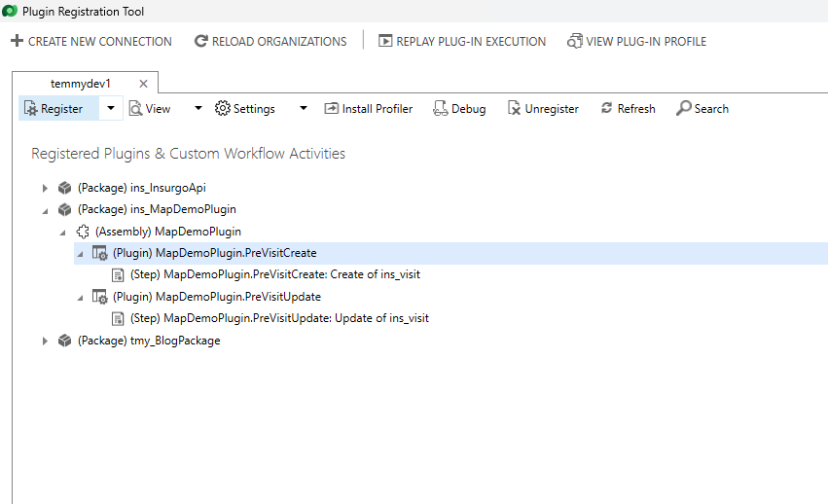The image size is (828, 504).
Task: Click the Install Profiler icon
Action: click(331, 108)
